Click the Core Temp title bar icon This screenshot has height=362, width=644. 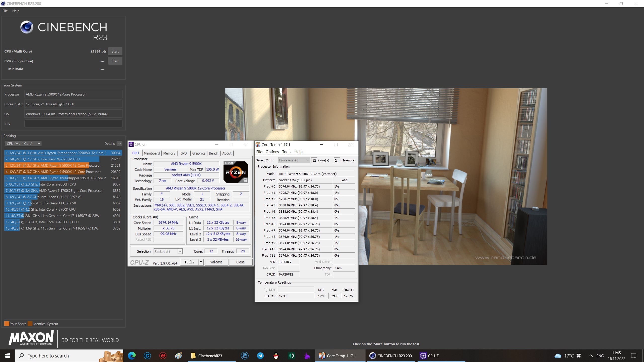258,145
